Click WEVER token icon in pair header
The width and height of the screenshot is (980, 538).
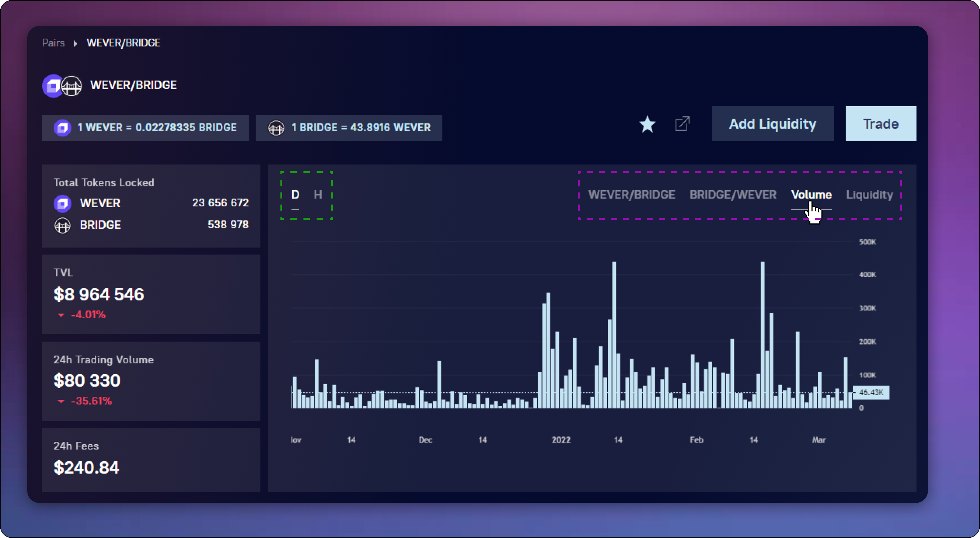tap(53, 86)
